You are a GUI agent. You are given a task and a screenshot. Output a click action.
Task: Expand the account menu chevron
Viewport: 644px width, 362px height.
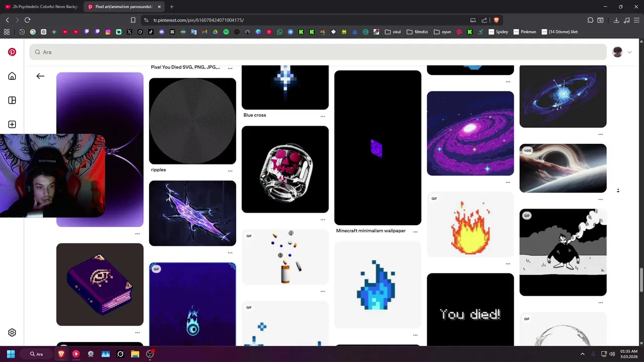(x=629, y=52)
